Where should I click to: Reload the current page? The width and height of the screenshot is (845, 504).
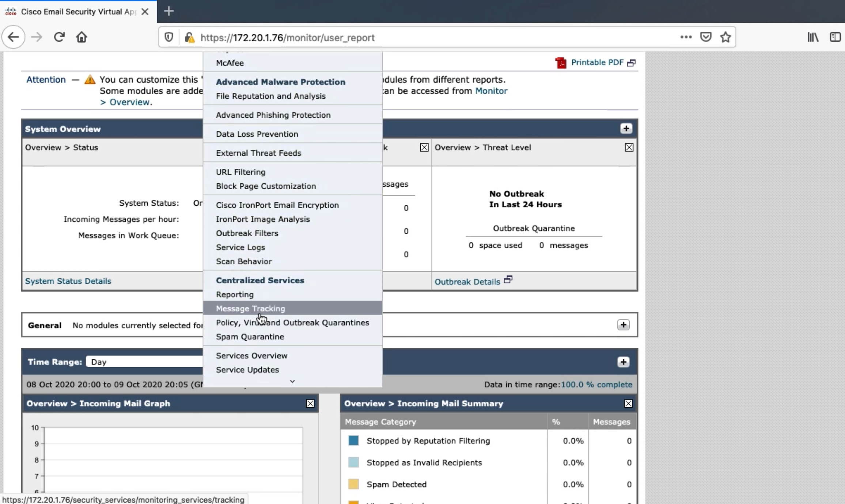point(59,37)
